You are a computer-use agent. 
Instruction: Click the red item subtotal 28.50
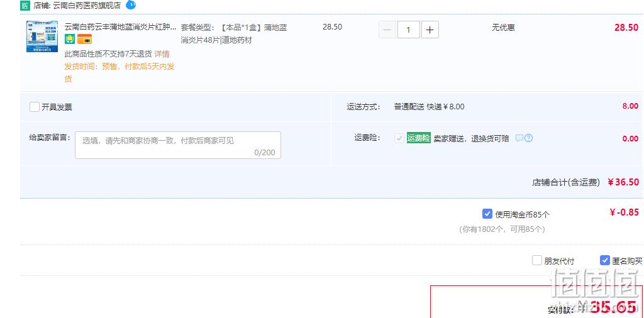click(x=626, y=28)
